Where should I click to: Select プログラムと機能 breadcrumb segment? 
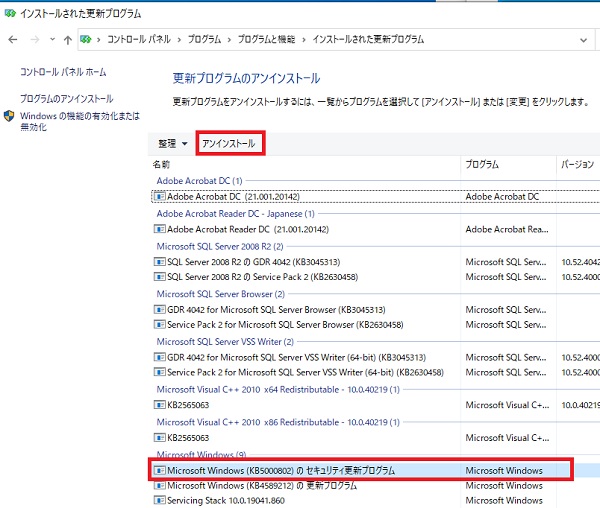266,39
